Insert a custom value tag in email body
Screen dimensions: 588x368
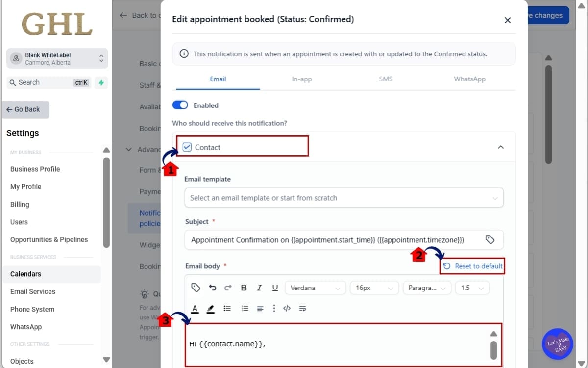(196, 288)
